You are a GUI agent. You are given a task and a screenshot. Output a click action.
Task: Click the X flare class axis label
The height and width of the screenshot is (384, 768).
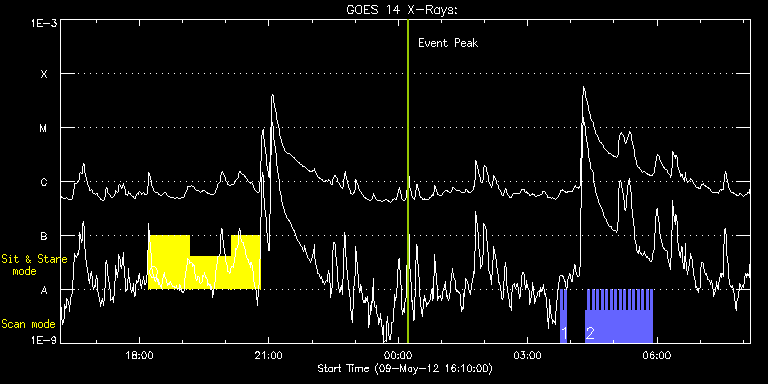(44, 74)
